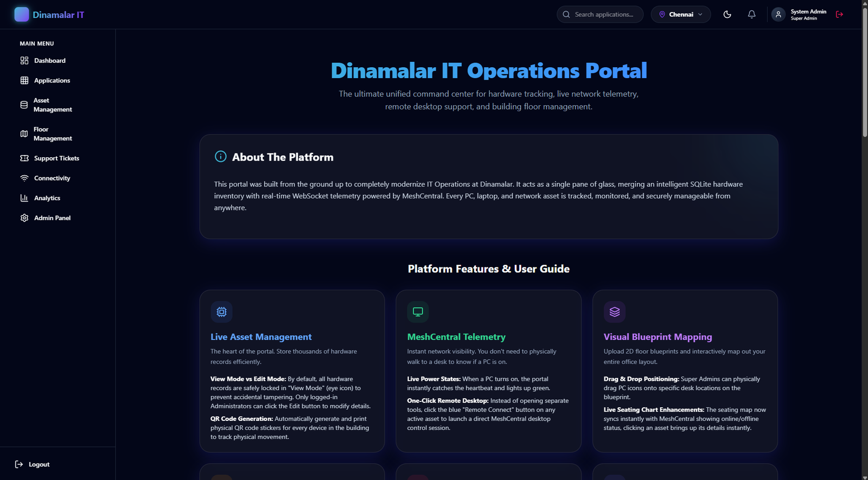Viewport: 868px width, 480px height.
Task: Click the sidebar Logout arrow icon
Action: point(19,464)
